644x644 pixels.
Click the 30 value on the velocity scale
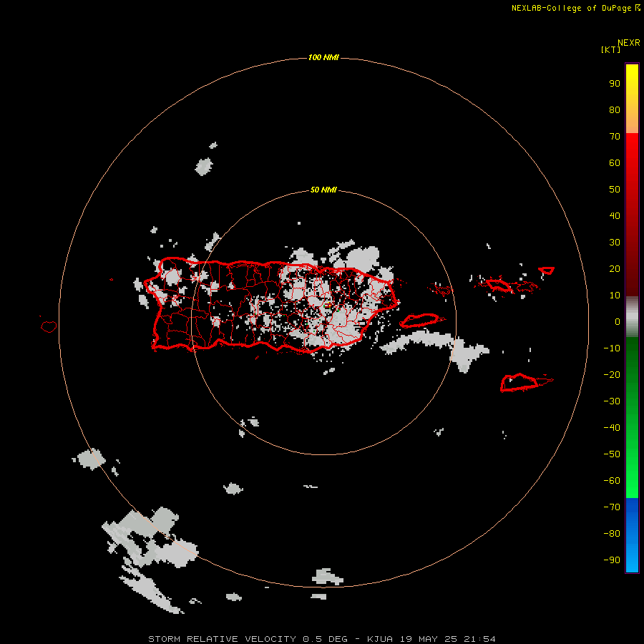click(x=615, y=243)
